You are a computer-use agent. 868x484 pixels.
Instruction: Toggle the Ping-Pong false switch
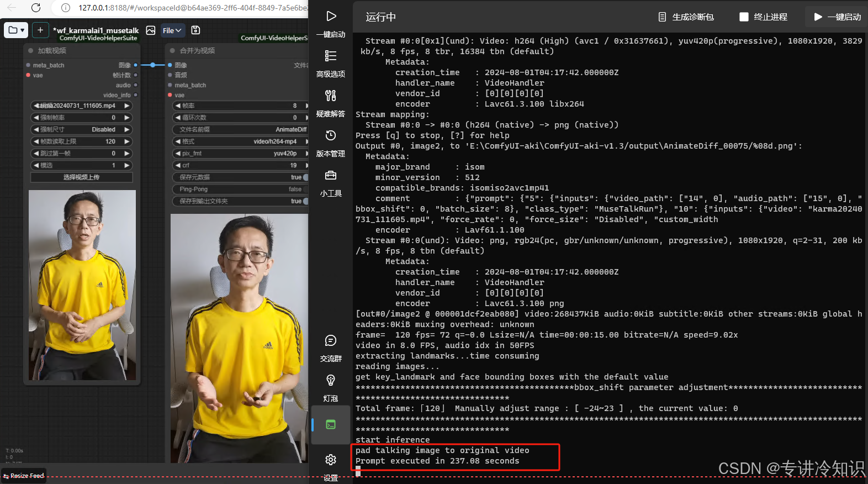(x=304, y=190)
